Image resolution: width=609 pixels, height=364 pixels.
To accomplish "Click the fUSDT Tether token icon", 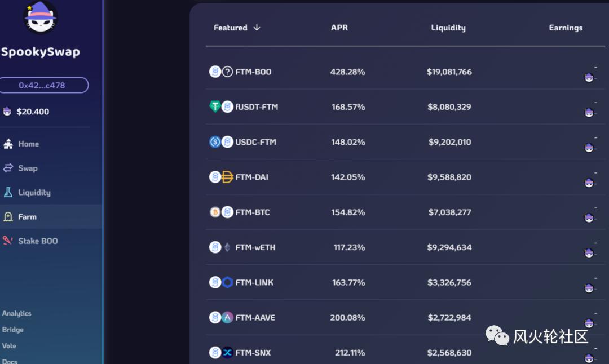I will click(x=215, y=106).
